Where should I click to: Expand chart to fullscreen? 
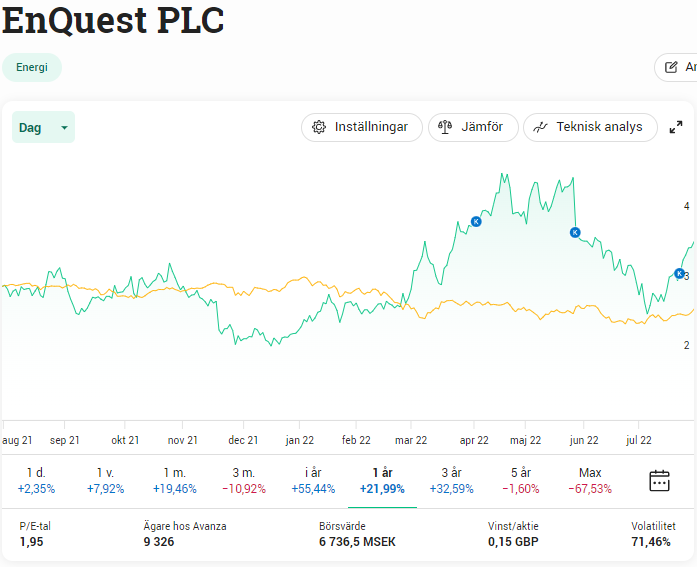[x=676, y=127]
